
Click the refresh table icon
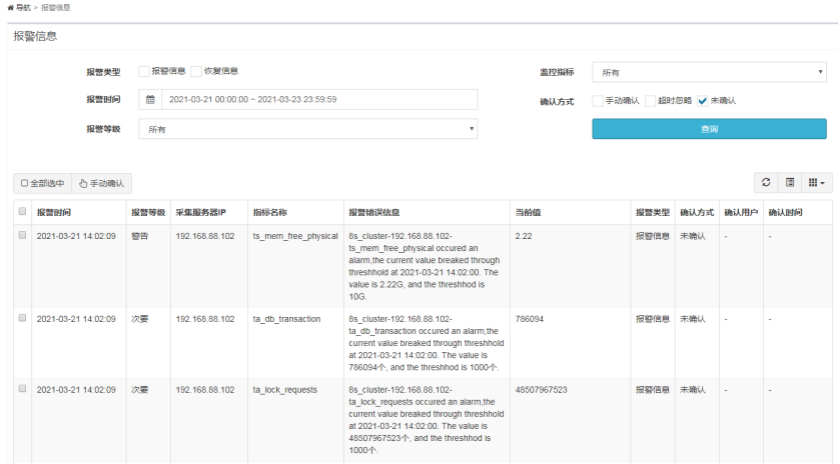766,183
